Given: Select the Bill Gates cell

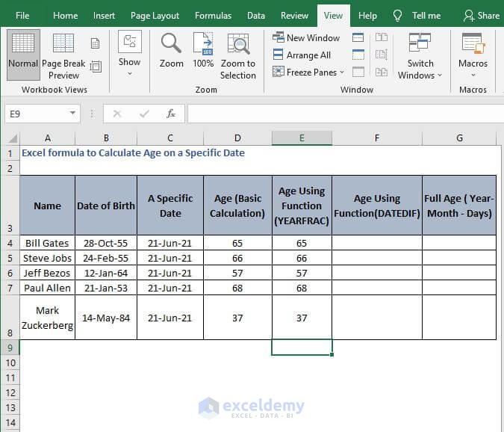Looking at the screenshot, I should tap(48, 243).
